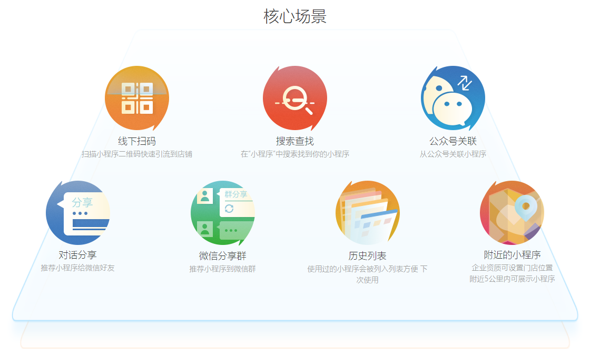The image size is (590, 364).
Task: Click the history list stacked pages icon
Action: click(367, 213)
